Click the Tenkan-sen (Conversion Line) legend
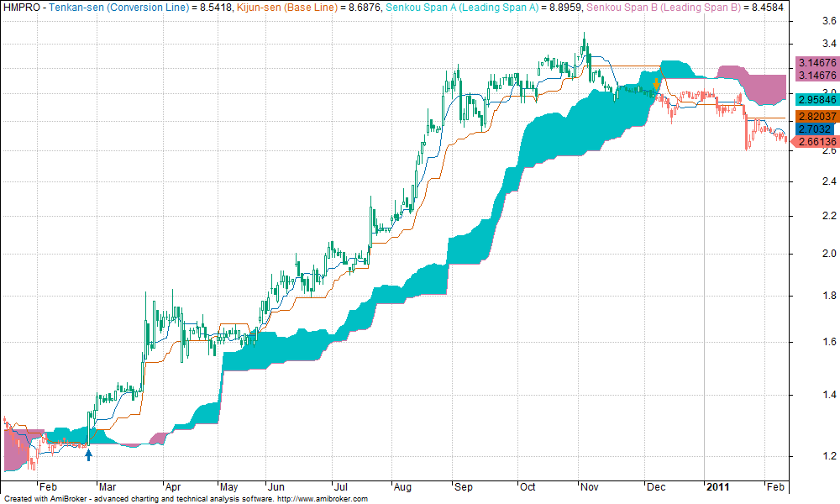This screenshot has width=840, height=504. click(119, 7)
